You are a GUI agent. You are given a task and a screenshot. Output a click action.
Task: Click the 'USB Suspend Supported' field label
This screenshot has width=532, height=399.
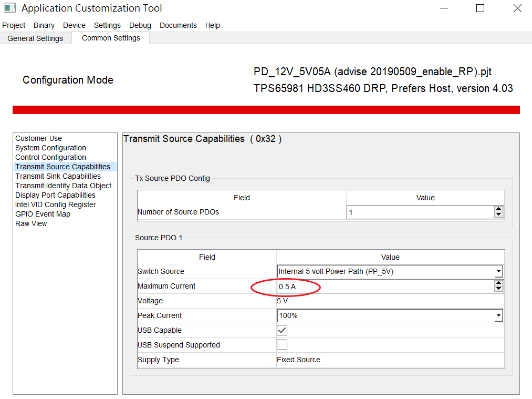(179, 345)
